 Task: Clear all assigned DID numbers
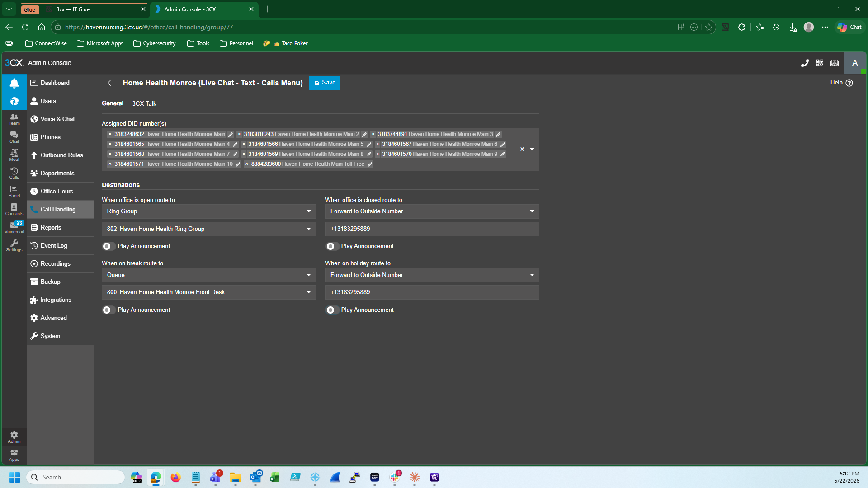point(522,149)
